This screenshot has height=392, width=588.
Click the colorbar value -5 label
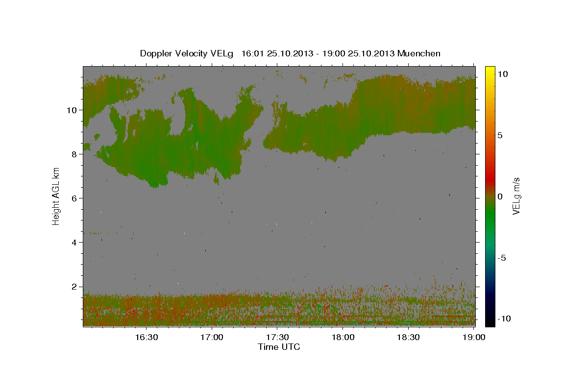click(x=502, y=258)
